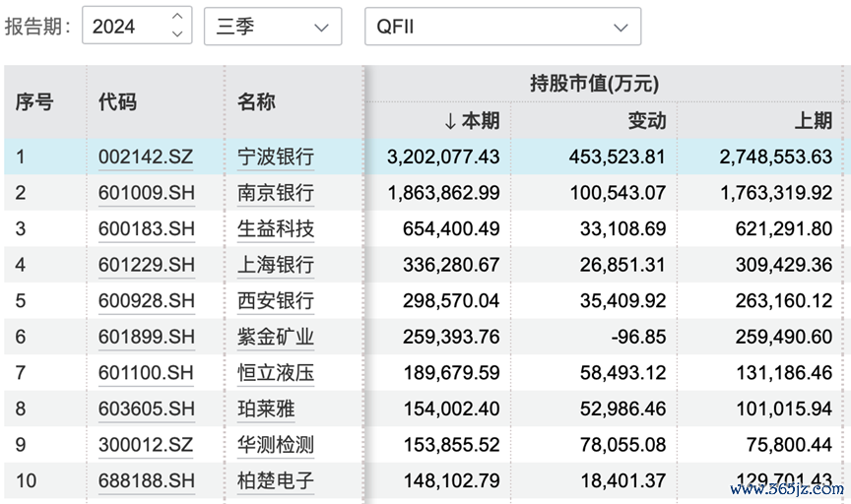Open the 生益科技 stock link
851x504 pixels.
pos(276,228)
